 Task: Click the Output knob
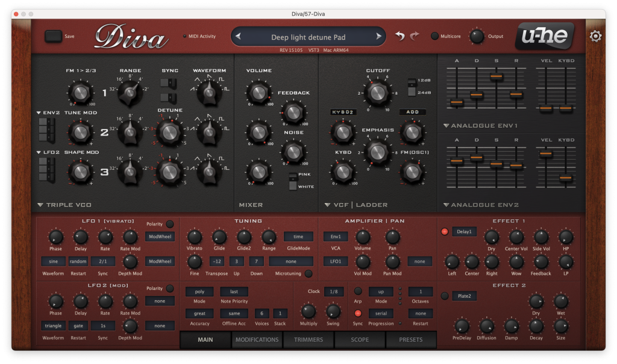click(477, 36)
